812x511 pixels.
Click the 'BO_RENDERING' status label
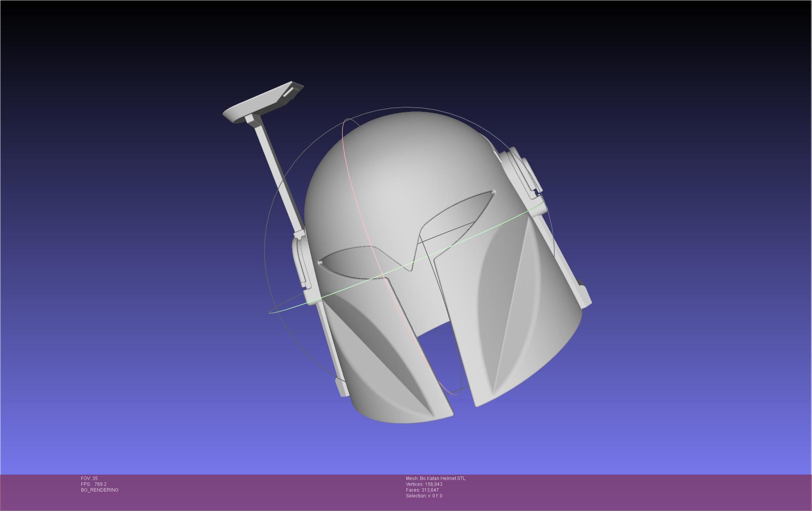tap(100, 490)
